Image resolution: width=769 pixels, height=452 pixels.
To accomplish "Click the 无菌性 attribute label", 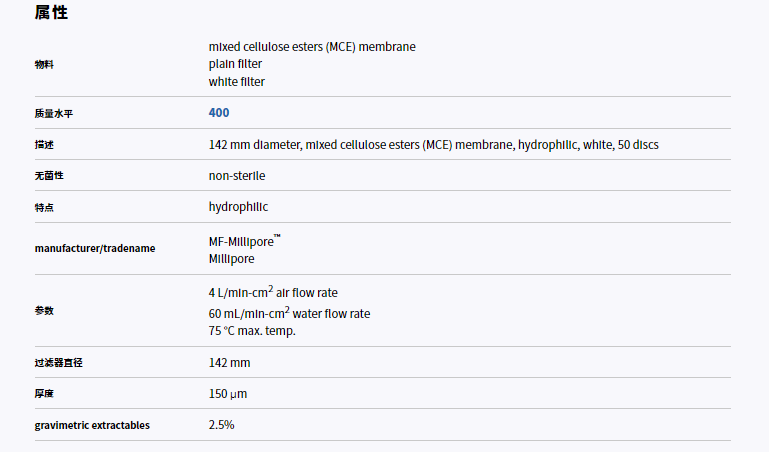I will click(x=49, y=176).
